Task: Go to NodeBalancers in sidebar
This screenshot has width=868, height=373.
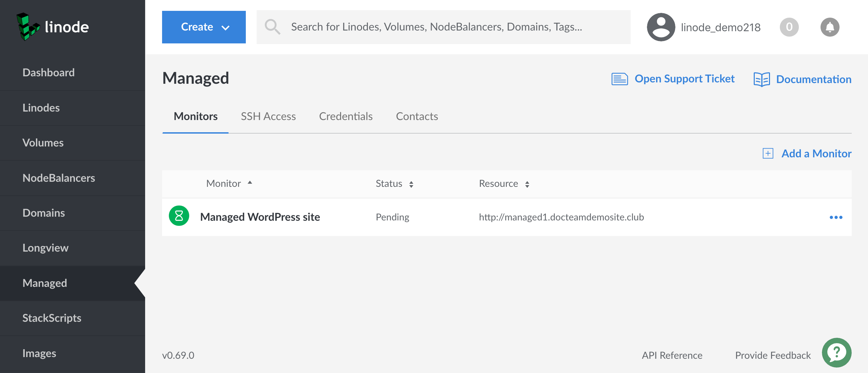Action: pos(59,178)
